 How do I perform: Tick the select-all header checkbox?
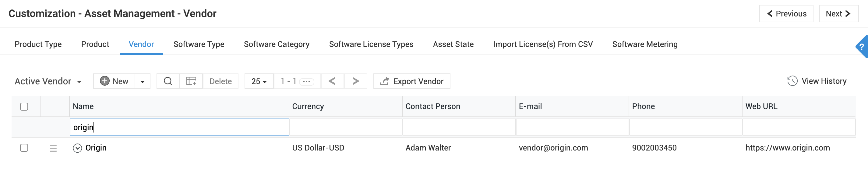[x=24, y=107]
